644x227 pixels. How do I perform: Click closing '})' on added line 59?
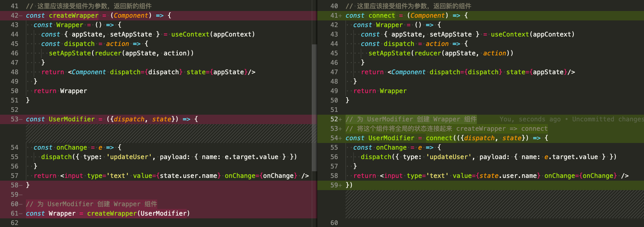[349, 185]
